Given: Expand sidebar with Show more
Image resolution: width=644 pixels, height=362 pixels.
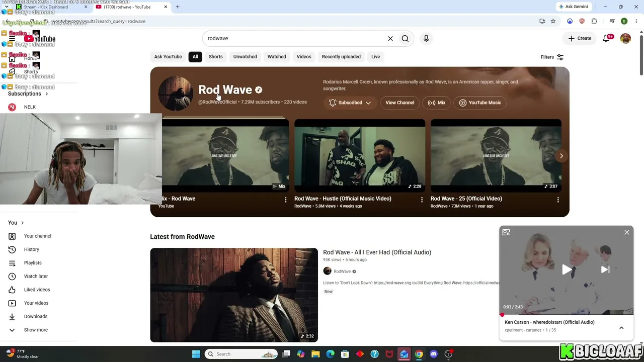Looking at the screenshot, I should [36, 330].
